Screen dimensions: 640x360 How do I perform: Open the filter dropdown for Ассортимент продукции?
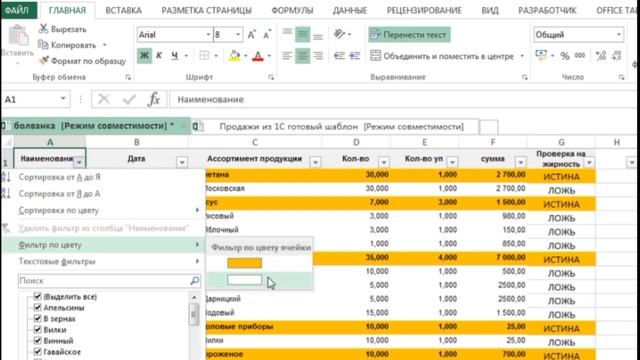pyautogui.click(x=315, y=162)
